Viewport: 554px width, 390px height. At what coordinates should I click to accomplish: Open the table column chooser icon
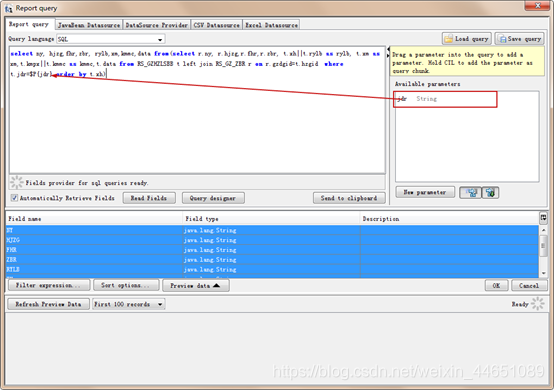[543, 218]
